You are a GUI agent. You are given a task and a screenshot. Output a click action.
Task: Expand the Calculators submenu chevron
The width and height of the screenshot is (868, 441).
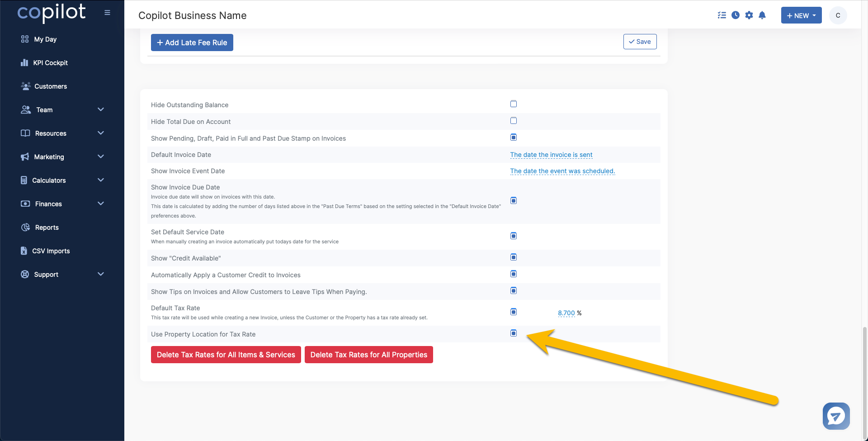click(101, 180)
